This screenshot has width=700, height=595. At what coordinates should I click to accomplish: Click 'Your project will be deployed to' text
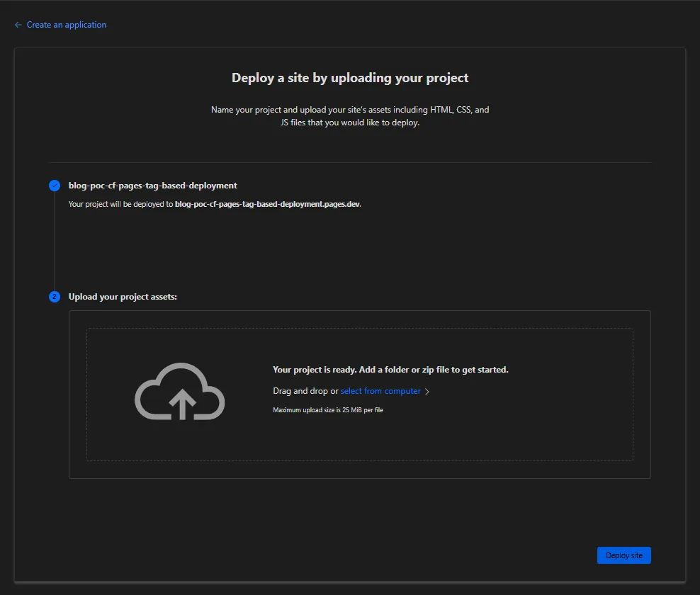coord(121,204)
